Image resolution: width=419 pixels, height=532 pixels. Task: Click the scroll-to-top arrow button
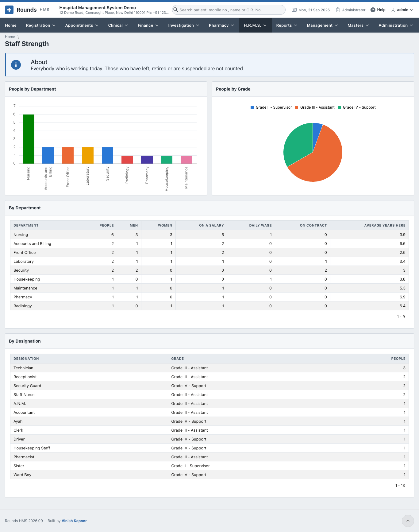point(408,521)
